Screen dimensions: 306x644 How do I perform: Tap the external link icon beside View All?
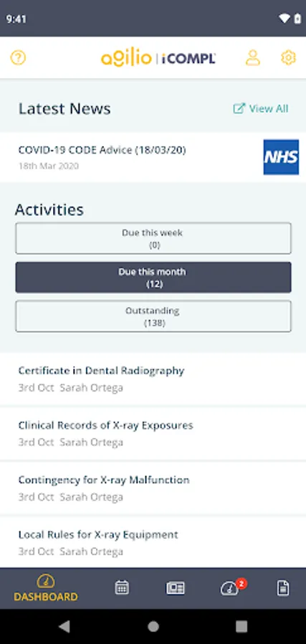pos(239,109)
